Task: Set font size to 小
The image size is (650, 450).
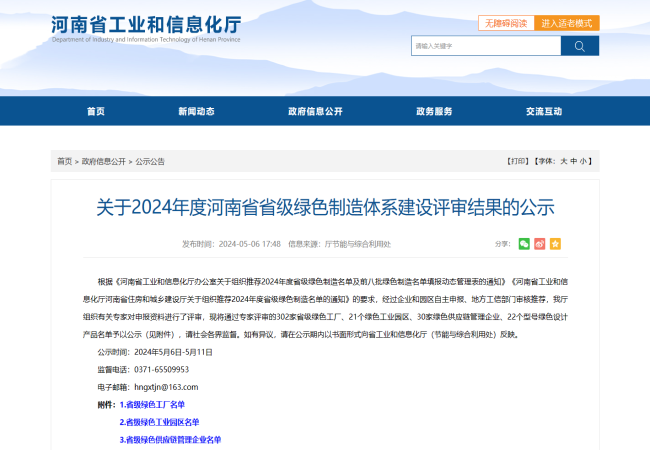Action: pyautogui.click(x=585, y=160)
